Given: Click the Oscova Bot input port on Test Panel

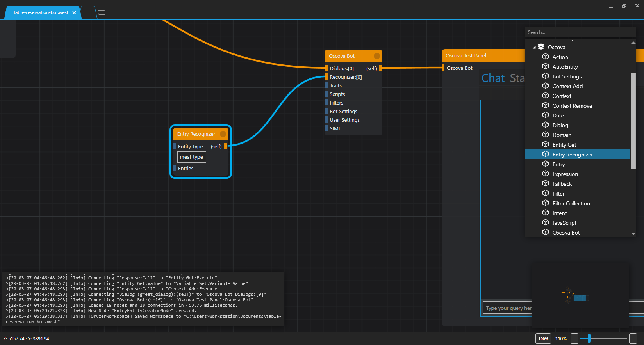Looking at the screenshot, I should (x=443, y=68).
